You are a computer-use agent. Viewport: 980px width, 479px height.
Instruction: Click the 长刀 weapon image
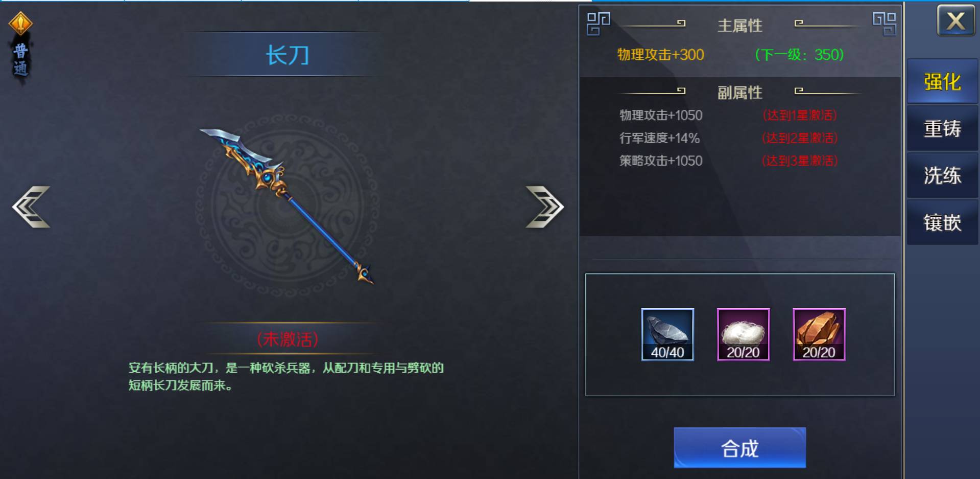287,207
